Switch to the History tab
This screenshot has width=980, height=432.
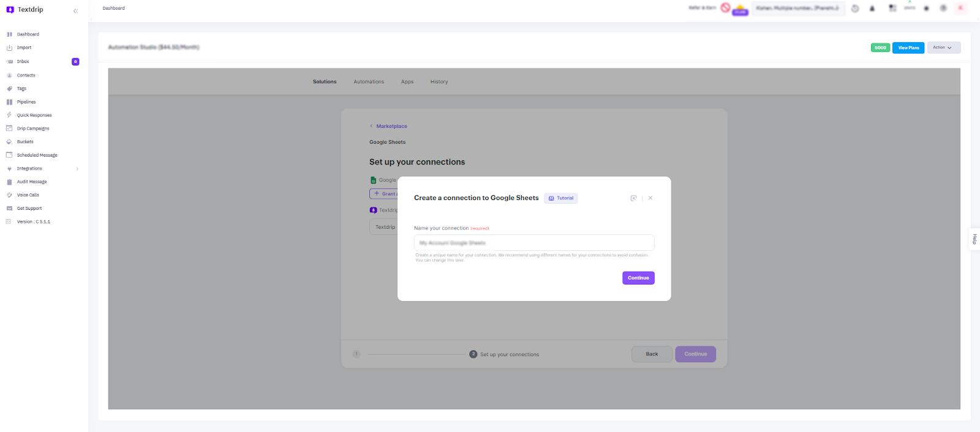click(439, 82)
